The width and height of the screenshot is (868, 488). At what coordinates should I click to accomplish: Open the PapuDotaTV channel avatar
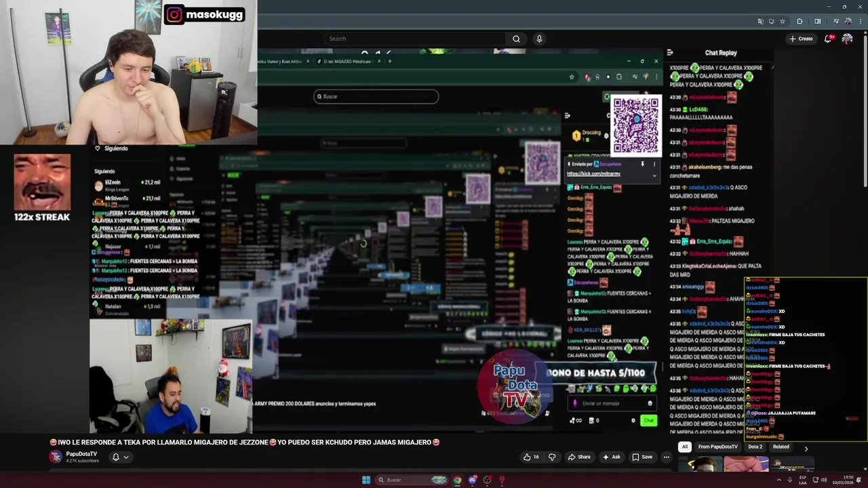pos(56,457)
